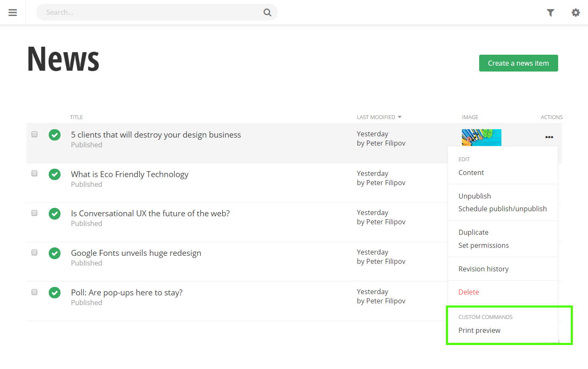Click the search magnifier icon

coord(267,13)
